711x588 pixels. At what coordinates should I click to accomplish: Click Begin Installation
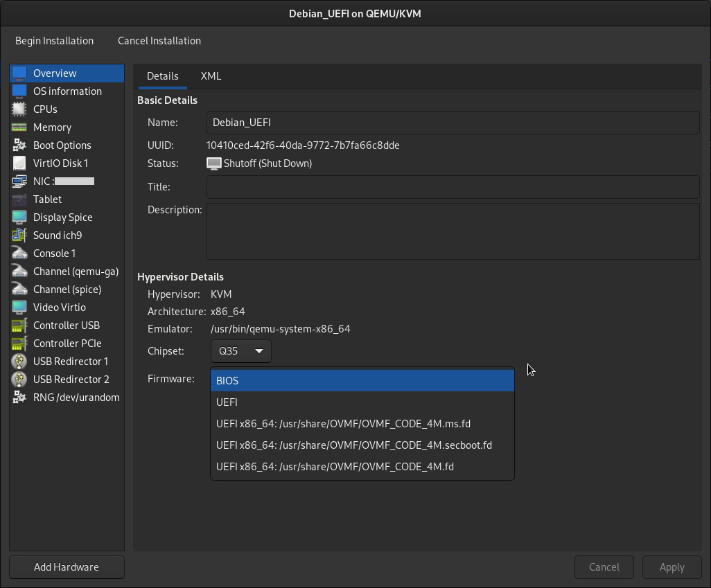[x=54, y=41]
